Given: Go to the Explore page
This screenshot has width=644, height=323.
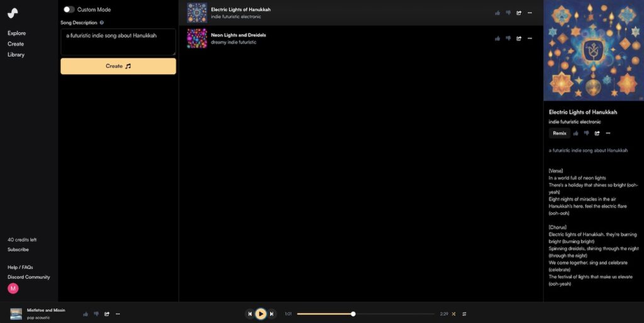Looking at the screenshot, I should [x=16, y=33].
